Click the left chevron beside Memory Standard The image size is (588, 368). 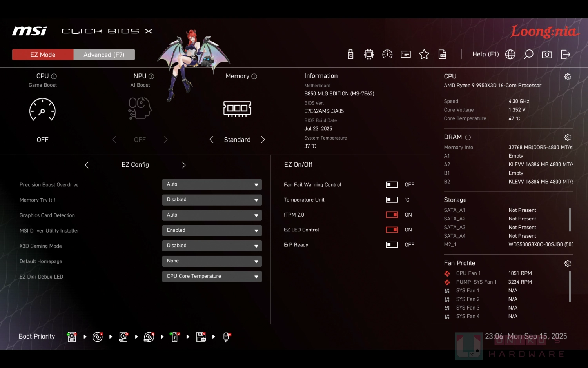211,140
